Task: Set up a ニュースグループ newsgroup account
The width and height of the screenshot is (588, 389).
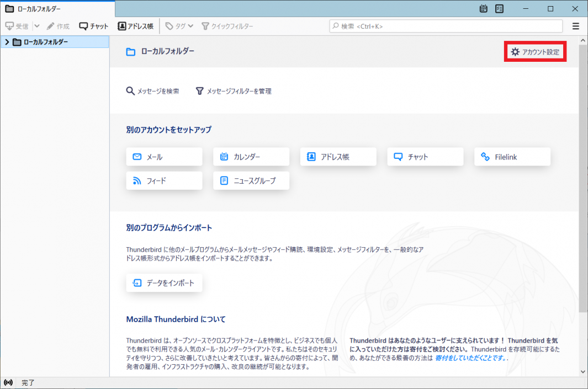Action: click(251, 180)
